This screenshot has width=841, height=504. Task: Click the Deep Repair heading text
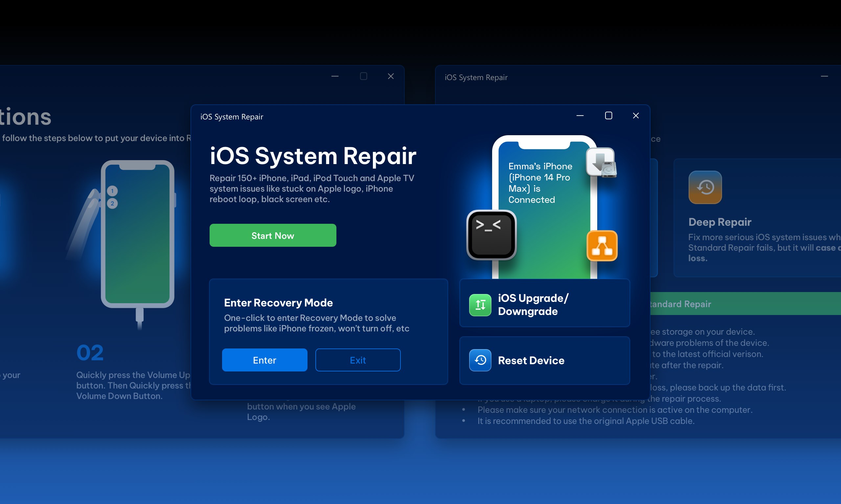point(720,222)
